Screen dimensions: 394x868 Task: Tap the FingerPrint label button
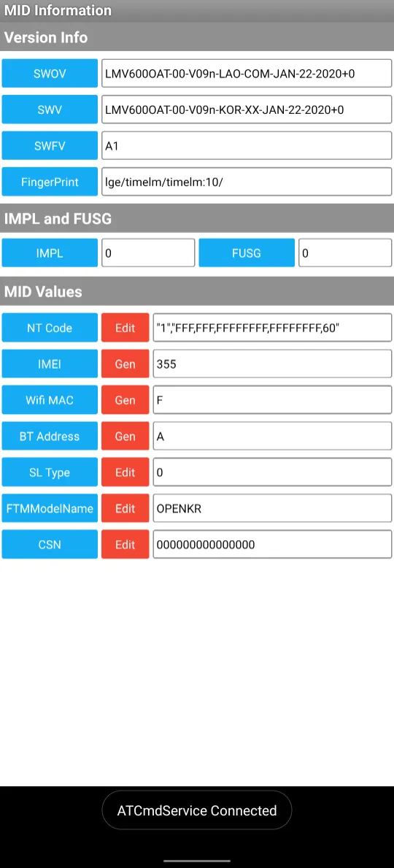click(50, 182)
